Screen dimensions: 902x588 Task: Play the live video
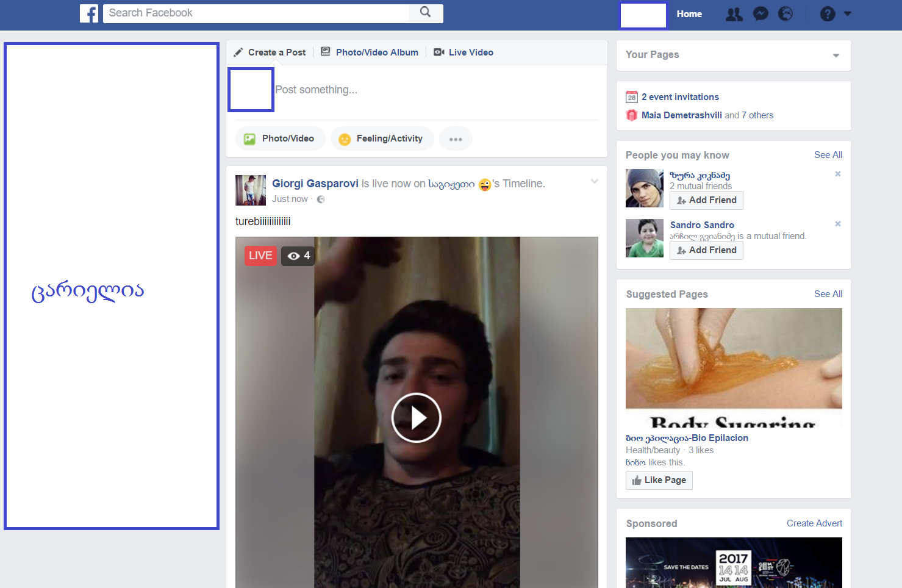tap(417, 418)
